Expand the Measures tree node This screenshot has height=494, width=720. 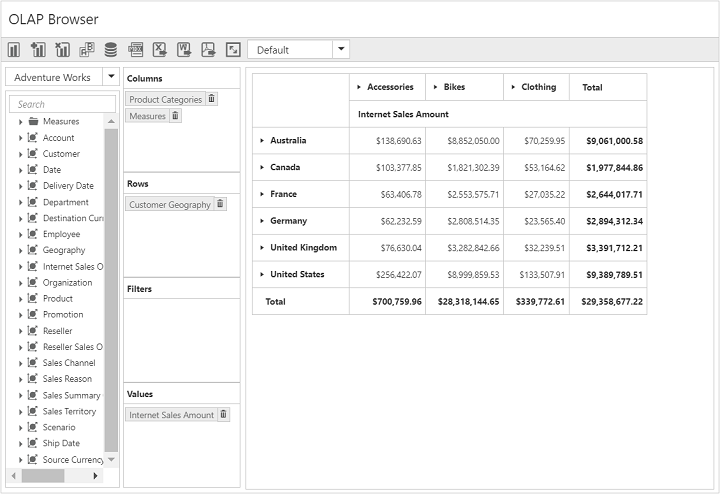click(21, 122)
